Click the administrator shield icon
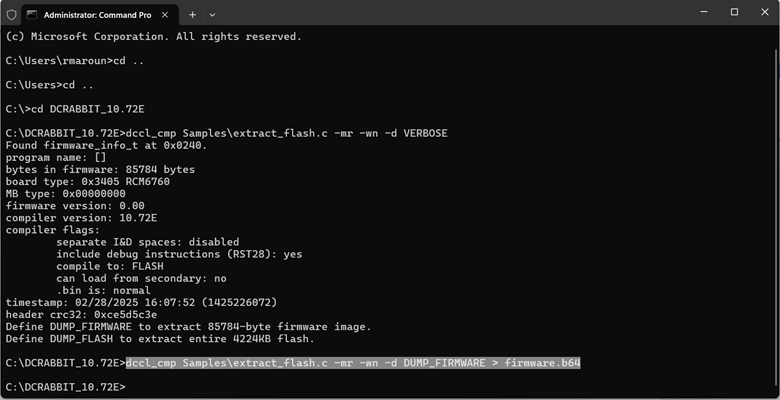Viewport: 780px width, 400px height. pyautogui.click(x=11, y=15)
